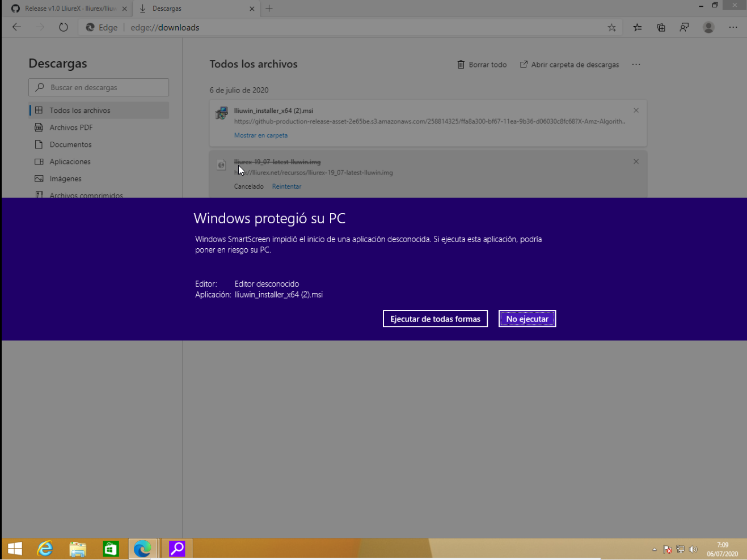Click Abrir carpeta de descargas
Viewport: 747px width, 560px height.
569,65
